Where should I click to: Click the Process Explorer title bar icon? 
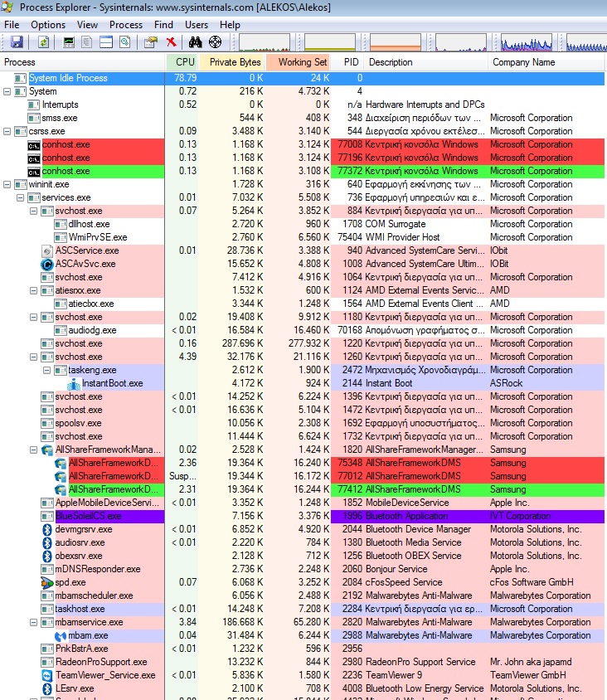tap(7, 7)
